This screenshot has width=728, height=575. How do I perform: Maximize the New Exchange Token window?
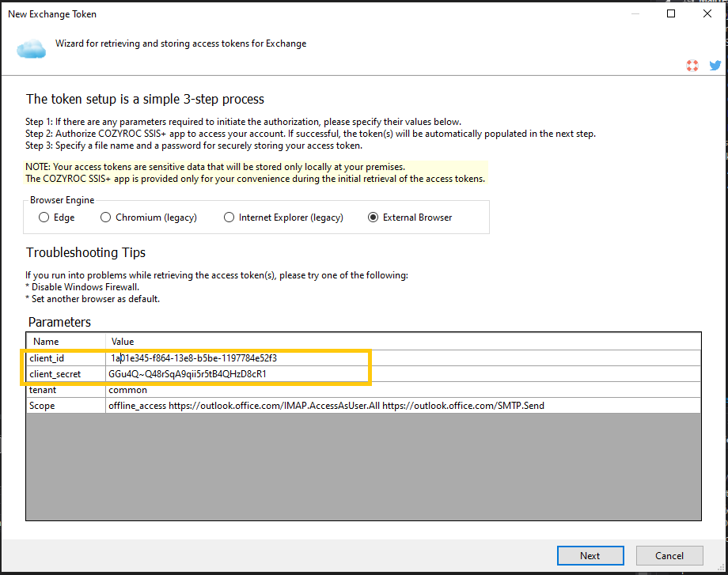(x=671, y=13)
